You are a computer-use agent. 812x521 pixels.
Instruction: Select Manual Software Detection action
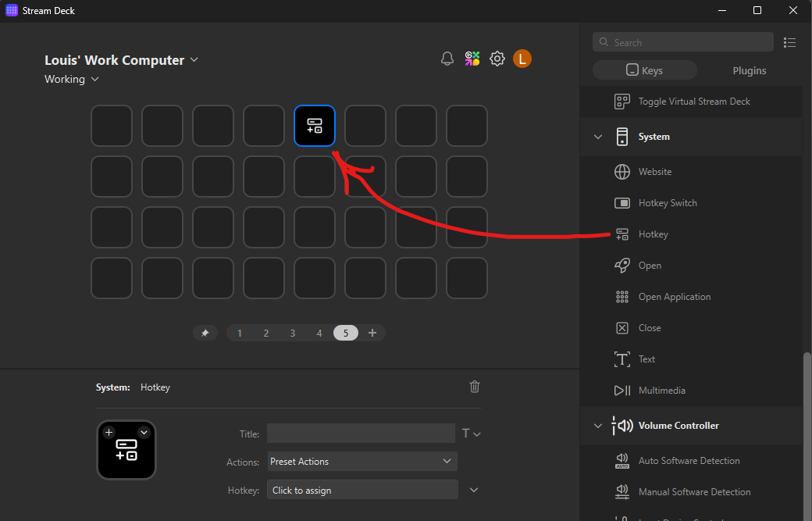622,491
